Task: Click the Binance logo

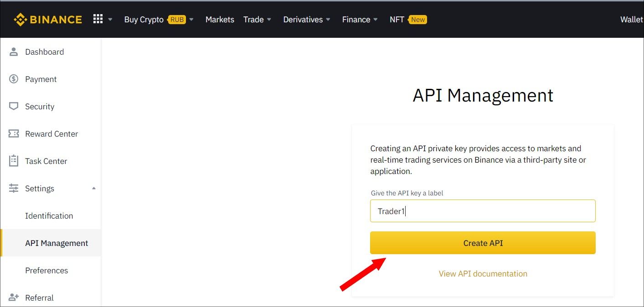Action: [48, 20]
